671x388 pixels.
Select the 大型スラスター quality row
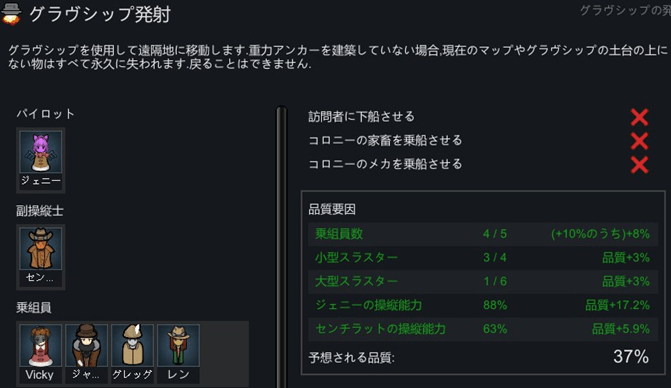[483, 281]
